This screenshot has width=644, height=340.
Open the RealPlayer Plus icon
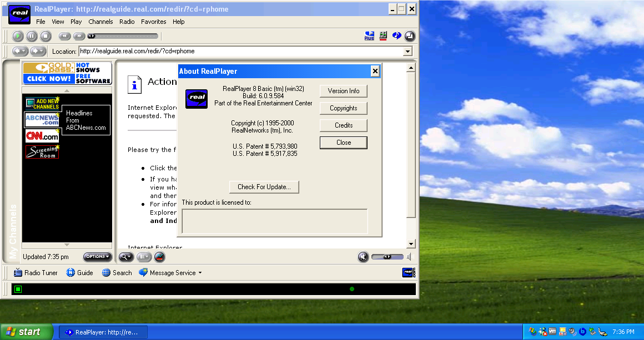(x=369, y=36)
